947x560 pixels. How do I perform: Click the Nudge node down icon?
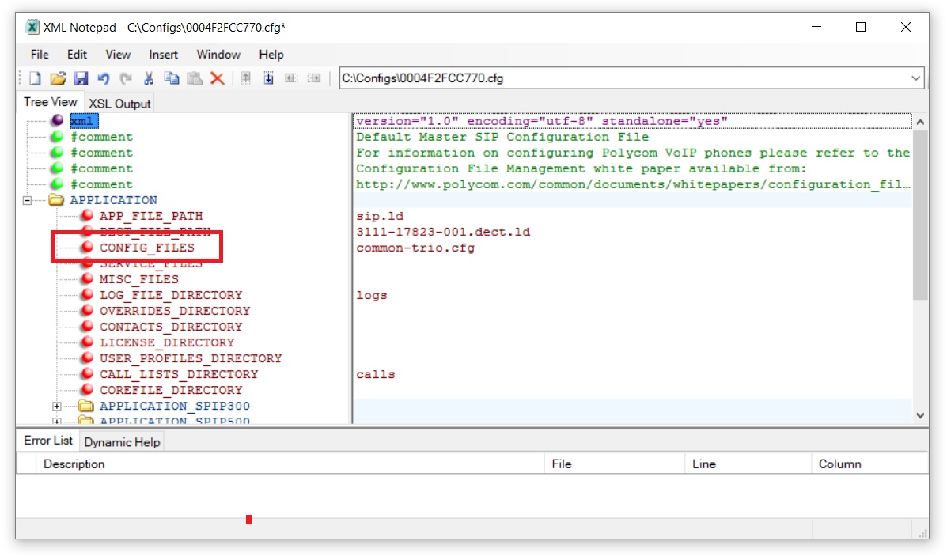pyautogui.click(x=269, y=78)
